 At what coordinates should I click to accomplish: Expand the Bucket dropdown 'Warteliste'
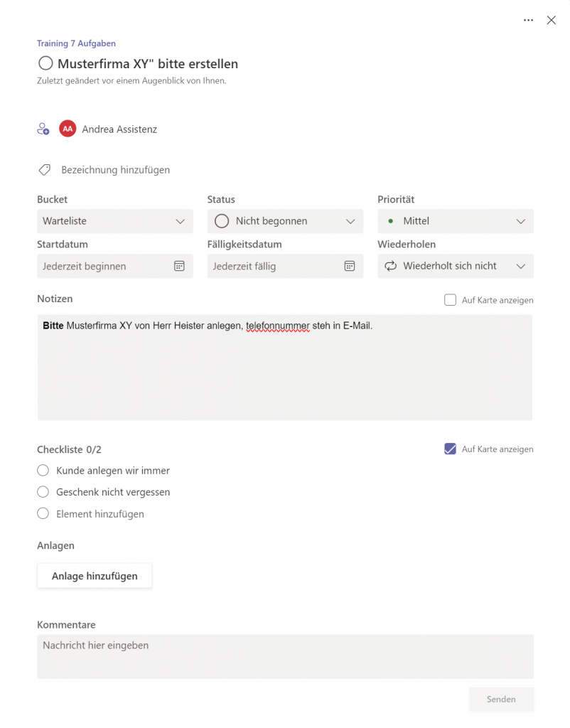click(115, 221)
